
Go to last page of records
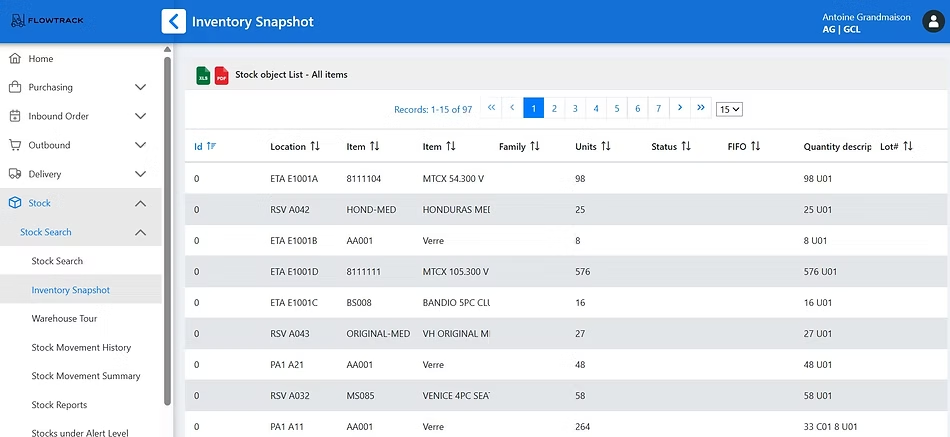click(x=701, y=108)
